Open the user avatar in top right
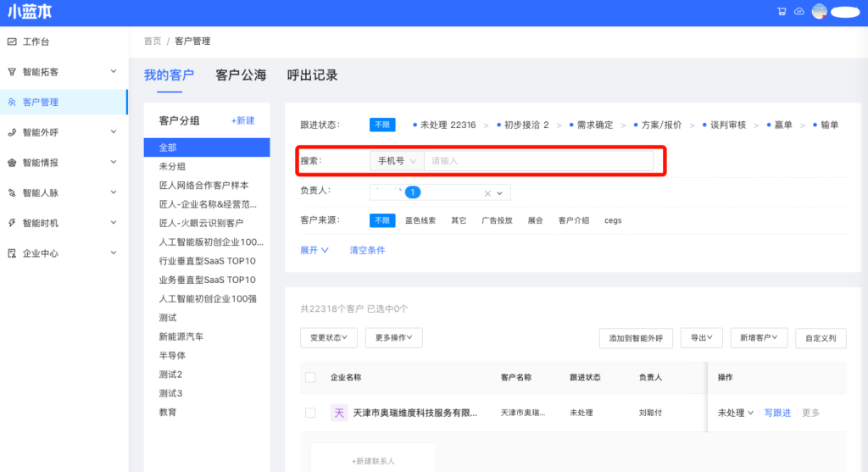This screenshot has width=868, height=472. [x=819, y=12]
